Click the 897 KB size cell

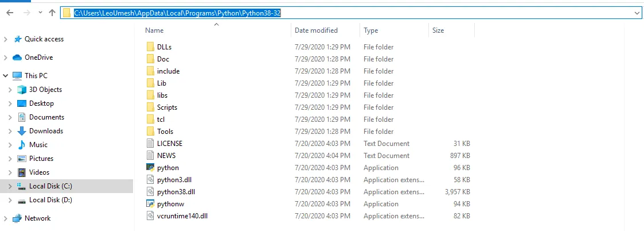click(x=460, y=156)
